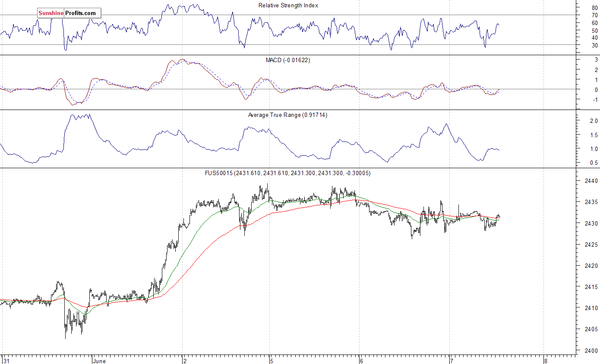Select the FUS50015 price header text
This screenshot has width=600, height=364.
click(288, 173)
